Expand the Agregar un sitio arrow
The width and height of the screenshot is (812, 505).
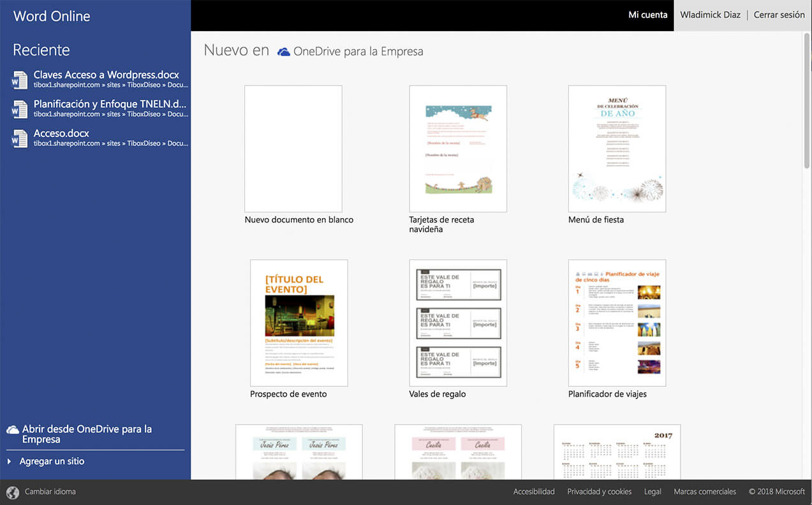pyautogui.click(x=10, y=461)
